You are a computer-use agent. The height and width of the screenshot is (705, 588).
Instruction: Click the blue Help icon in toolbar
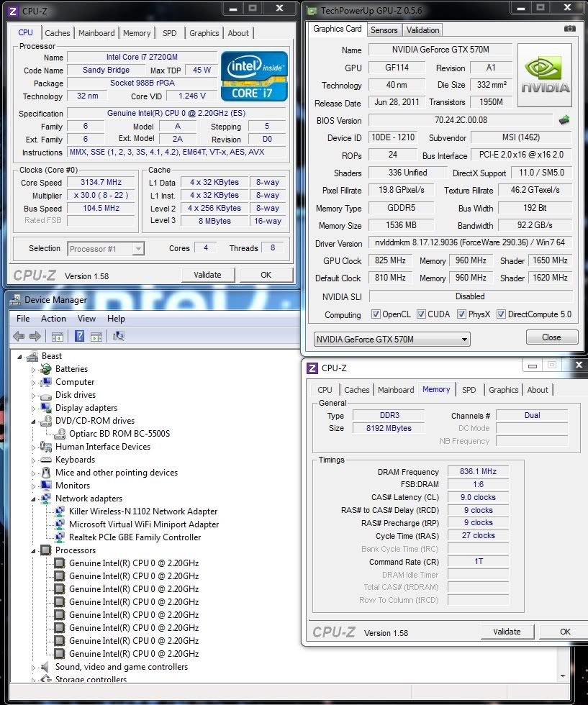[79, 336]
